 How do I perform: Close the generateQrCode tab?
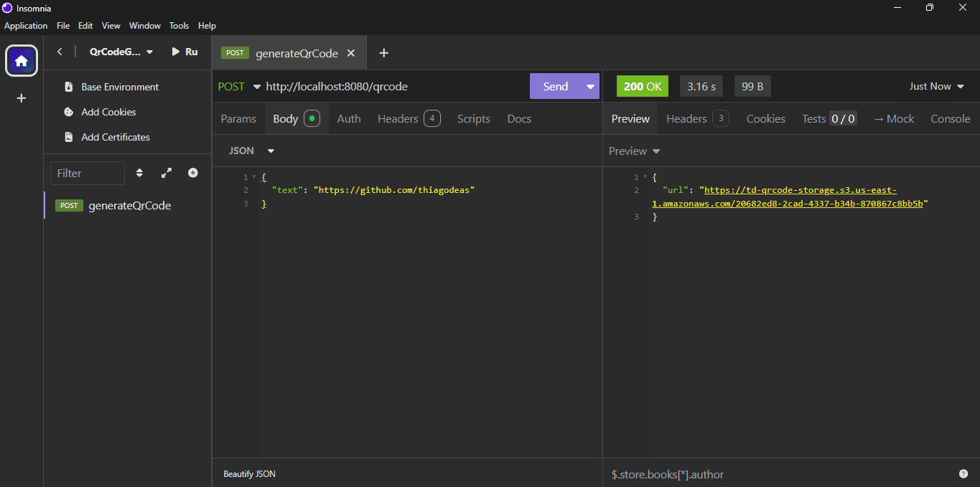(352, 53)
